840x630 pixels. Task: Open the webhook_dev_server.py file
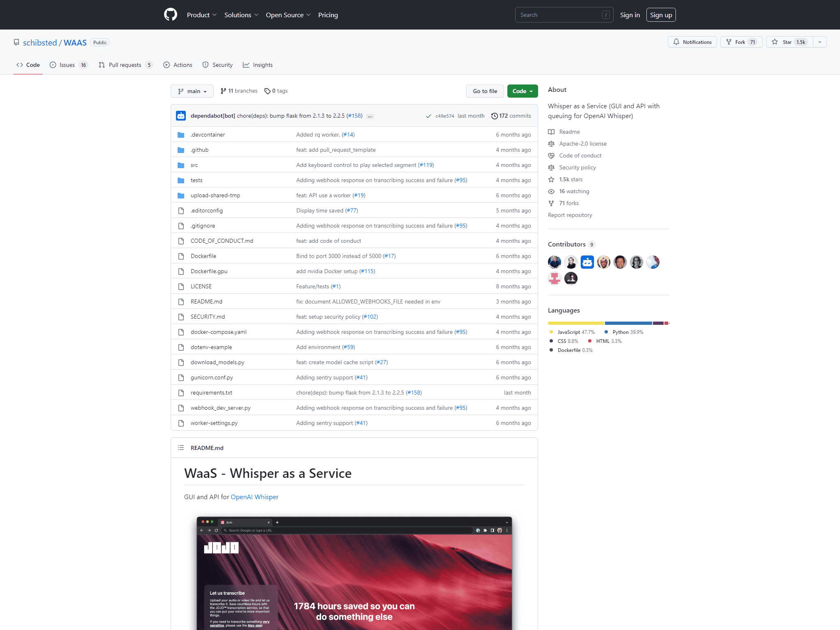coord(221,408)
